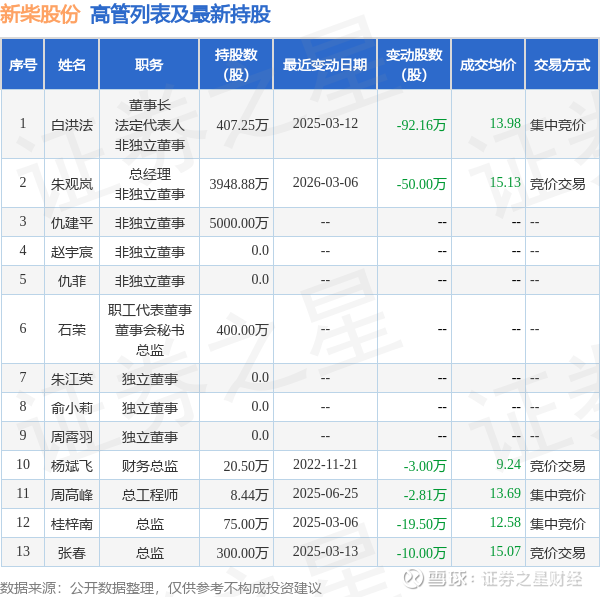Click holding value 300.00万
The width and height of the screenshot is (600, 597).
pyautogui.click(x=242, y=553)
